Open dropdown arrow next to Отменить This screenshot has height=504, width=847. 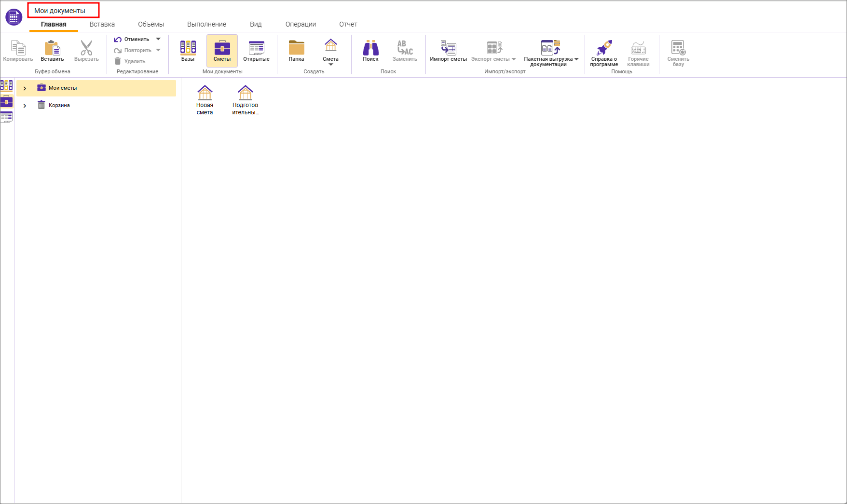(x=158, y=39)
